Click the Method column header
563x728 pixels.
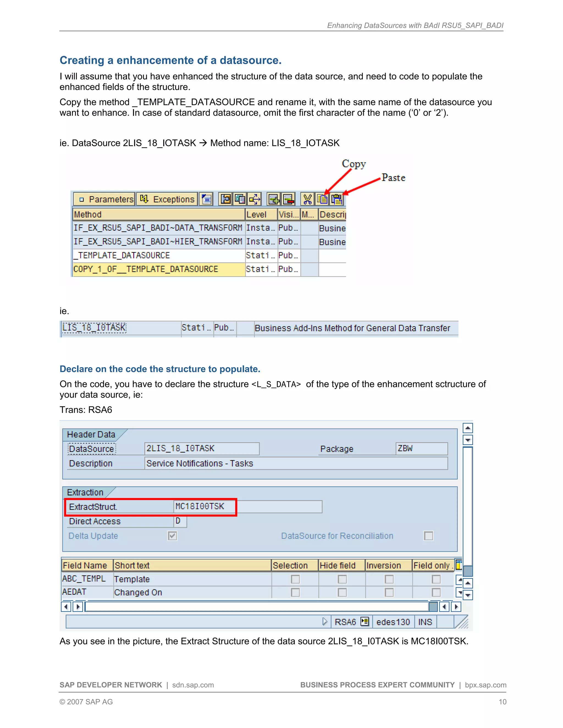pos(159,214)
